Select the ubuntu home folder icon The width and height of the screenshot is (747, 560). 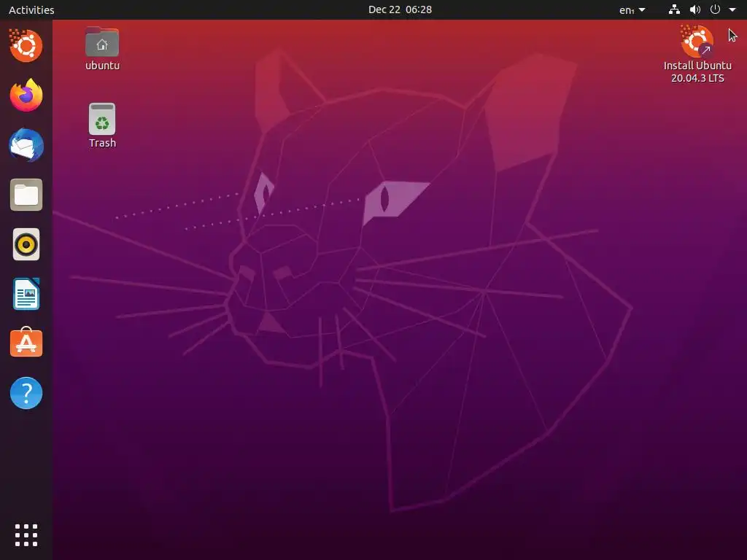[x=102, y=49]
